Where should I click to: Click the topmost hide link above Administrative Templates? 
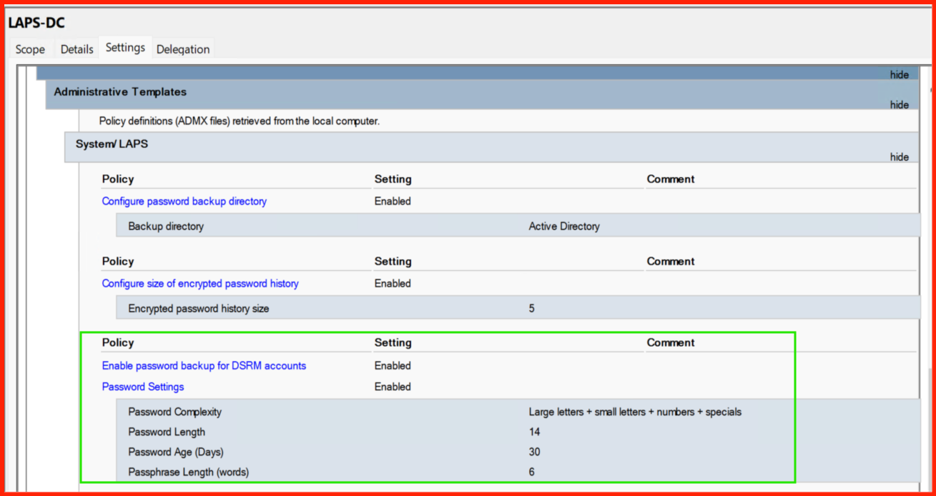click(x=899, y=75)
